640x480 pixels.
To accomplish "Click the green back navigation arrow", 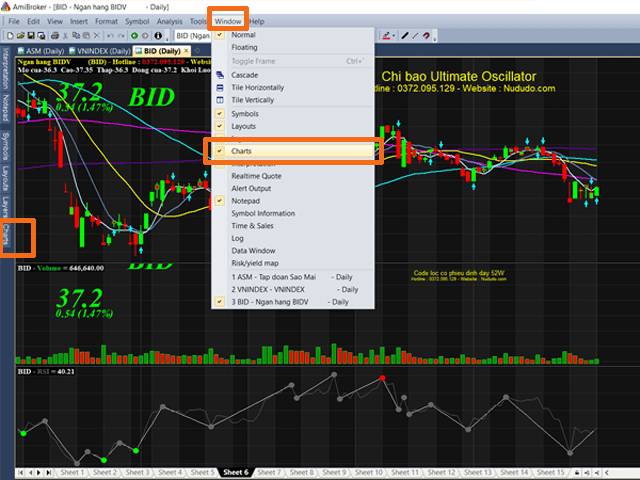I will coord(134,36).
